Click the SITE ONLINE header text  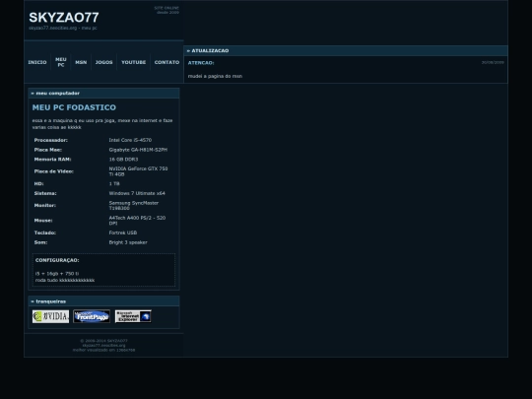click(x=166, y=8)
